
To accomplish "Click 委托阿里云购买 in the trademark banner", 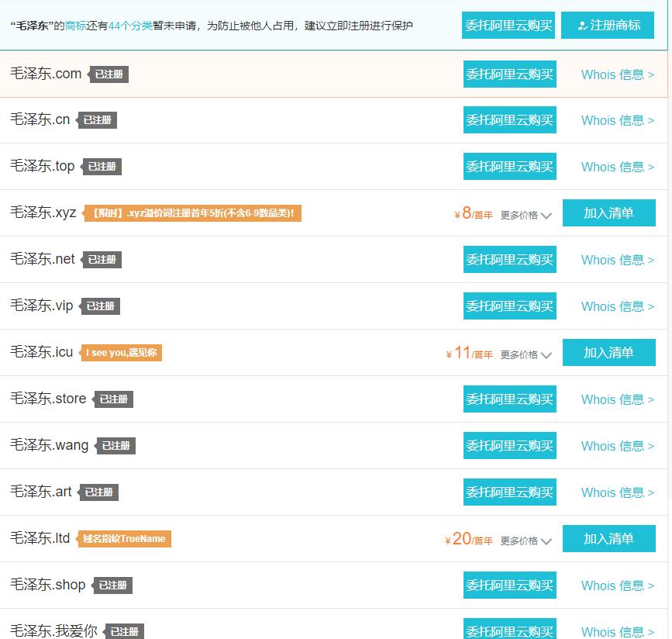I will (x=508, y=26).
